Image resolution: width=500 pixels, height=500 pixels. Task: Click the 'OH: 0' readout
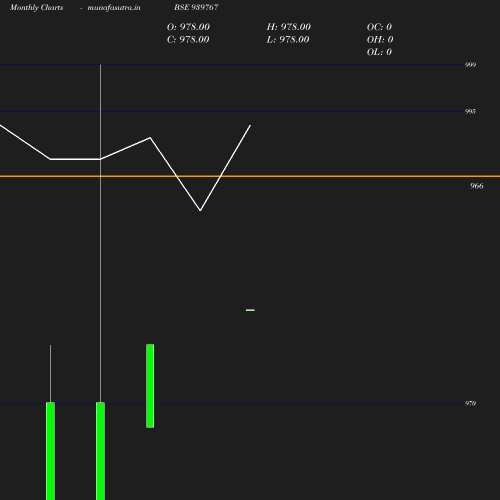pos(380,40)
